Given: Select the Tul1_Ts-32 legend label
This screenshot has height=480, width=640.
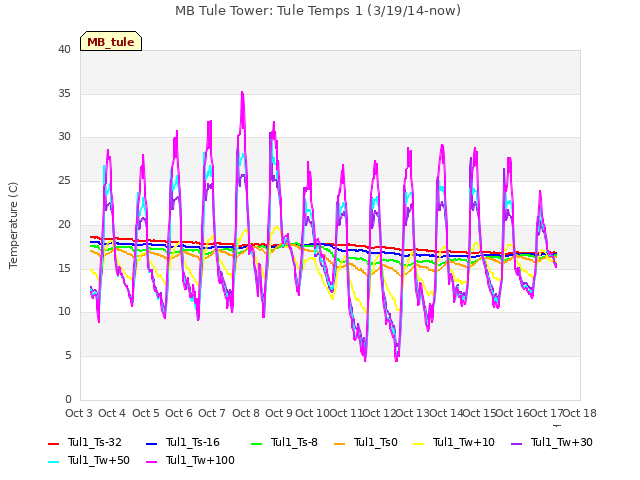Looking at the screenshot, I should (x=95, y=442).
